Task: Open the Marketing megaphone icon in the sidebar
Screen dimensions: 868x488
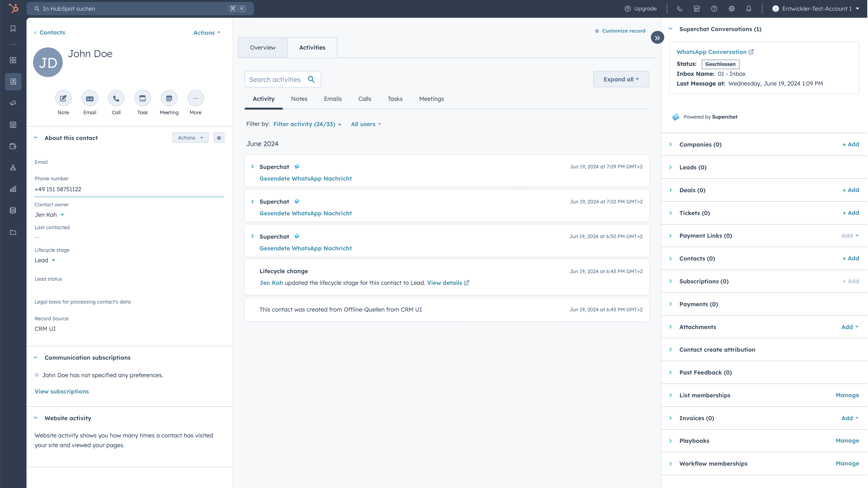Action: (13, 103)
